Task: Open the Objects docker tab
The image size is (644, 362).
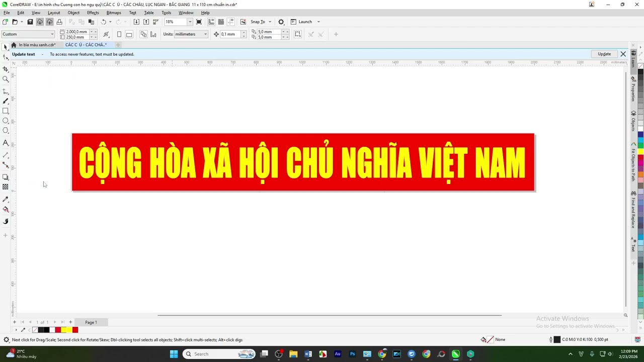Action: pyautogui.click(x=633, y=122)
